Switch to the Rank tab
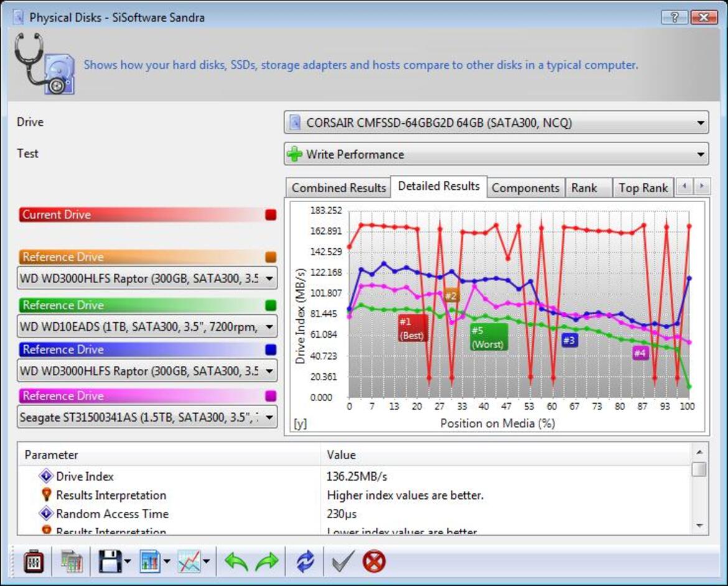 pos(588,188)
